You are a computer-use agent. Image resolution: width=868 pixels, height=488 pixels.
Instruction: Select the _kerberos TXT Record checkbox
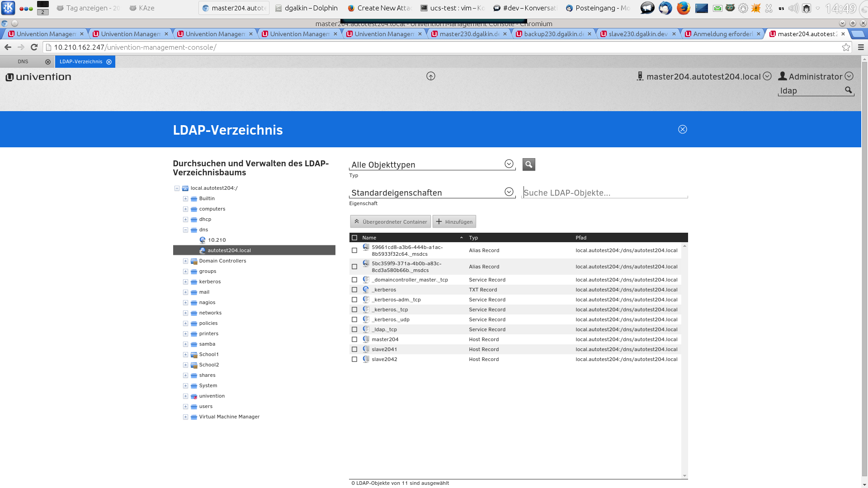(x=354, y=290)
